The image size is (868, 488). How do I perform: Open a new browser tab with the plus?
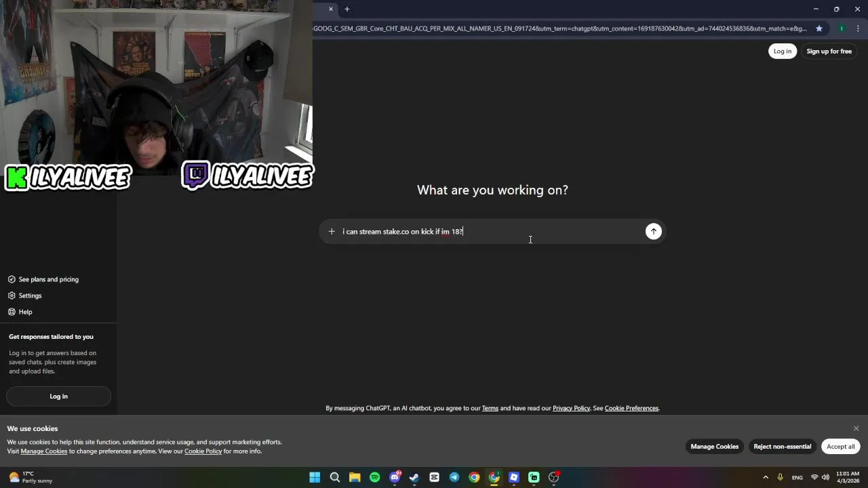[347, 9]
